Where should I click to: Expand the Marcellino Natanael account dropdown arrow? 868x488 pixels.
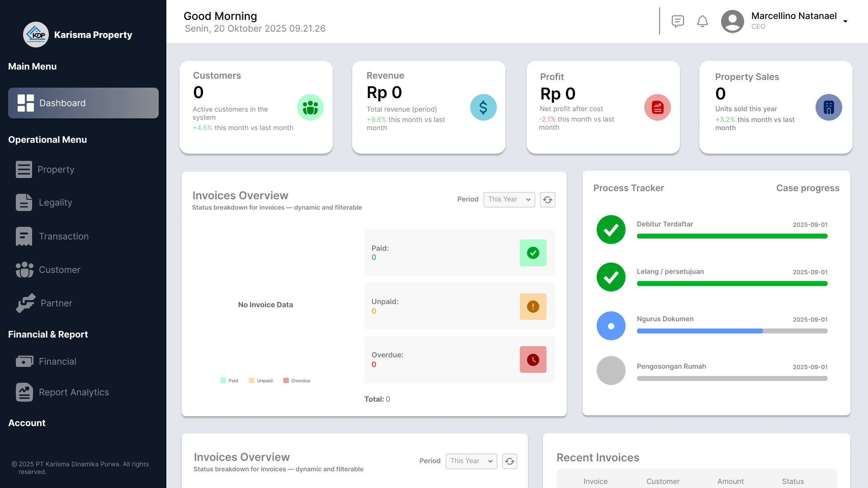click(845, 21)
